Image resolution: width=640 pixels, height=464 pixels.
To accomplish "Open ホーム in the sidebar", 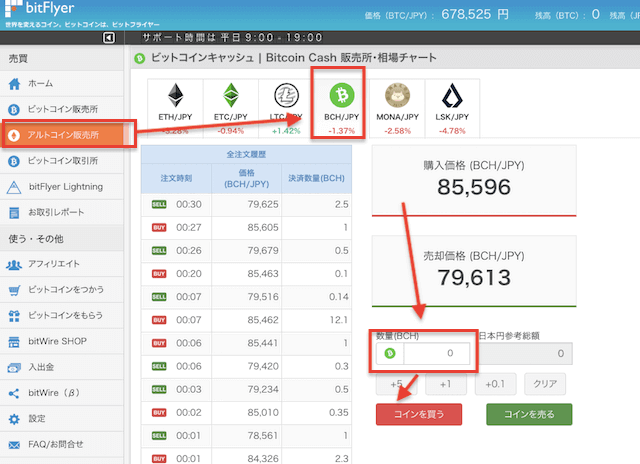I will tap(62, 84).
